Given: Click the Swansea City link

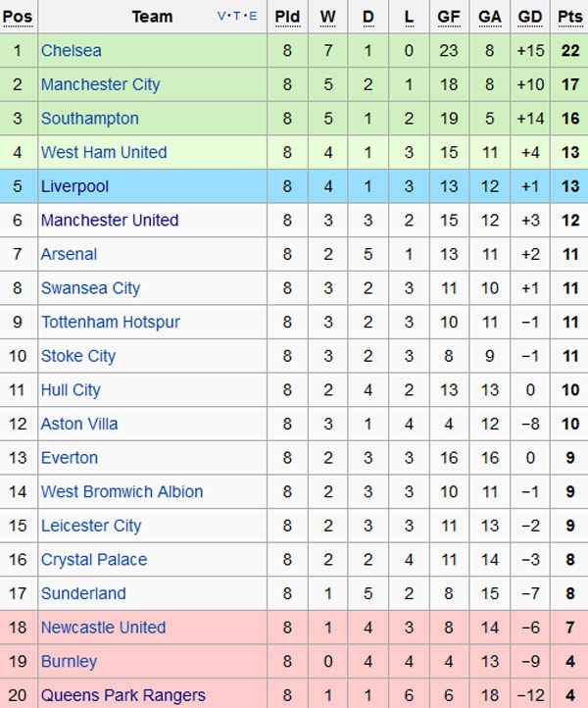Looking at the screenshot, I should (x=90, y=288).
